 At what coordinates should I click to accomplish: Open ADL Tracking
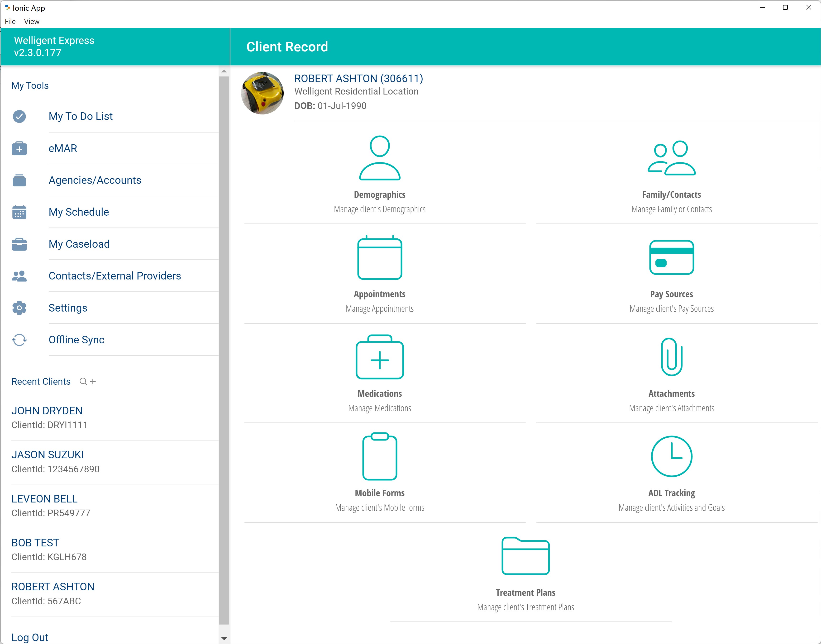[671, 471]
